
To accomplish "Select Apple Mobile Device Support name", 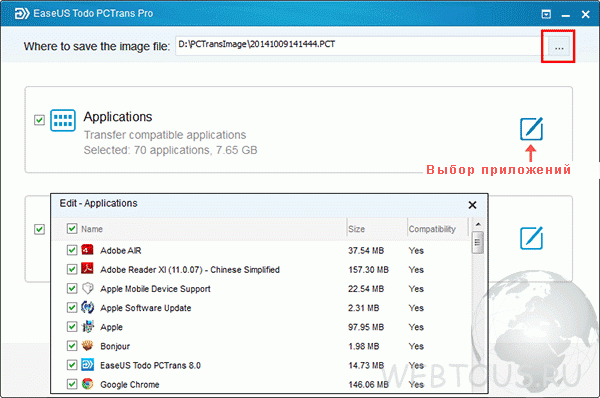I will click(155, 289).
